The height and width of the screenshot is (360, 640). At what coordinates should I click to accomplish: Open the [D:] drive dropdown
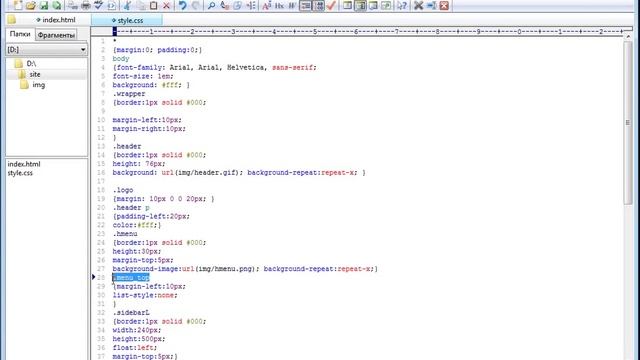click(47, 49)
